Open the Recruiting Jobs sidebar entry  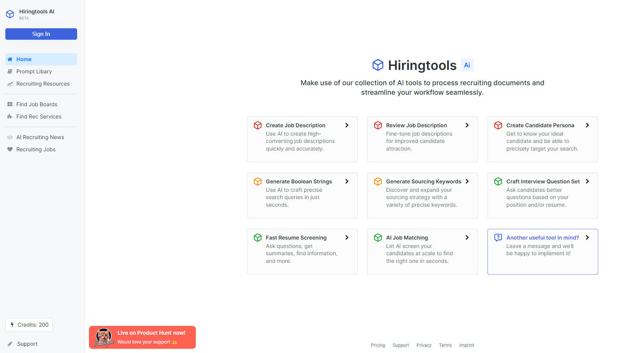(x=41, y=149)
